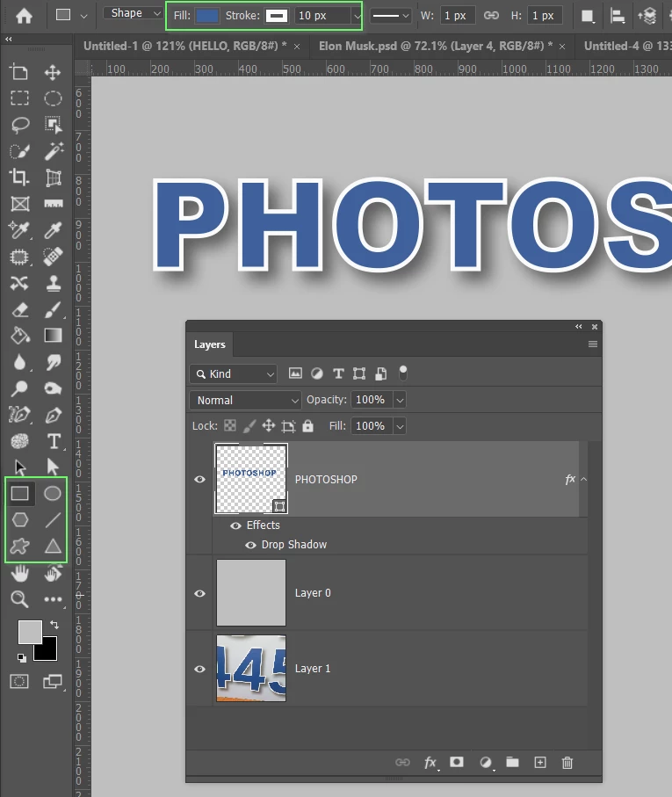Hide the Drop Shadow effect

click(x=250, y=545)
